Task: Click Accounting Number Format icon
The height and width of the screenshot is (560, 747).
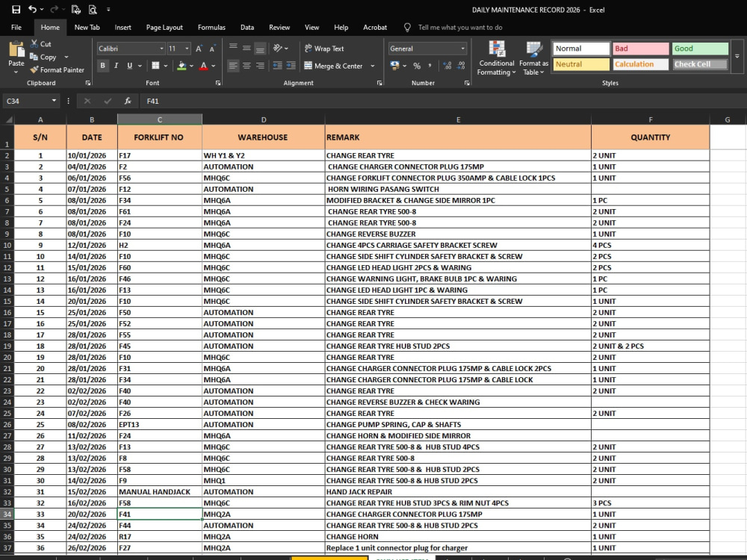Action: [394, 66]
